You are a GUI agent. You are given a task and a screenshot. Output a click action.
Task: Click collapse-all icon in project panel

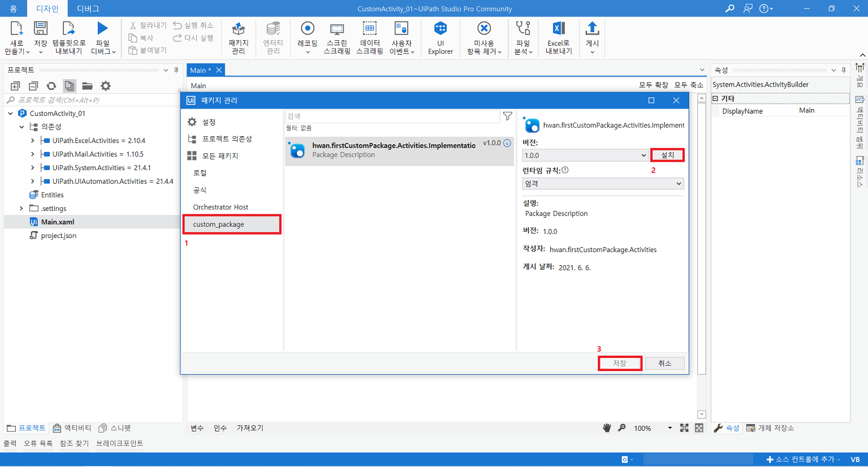[x=33, y=86]
